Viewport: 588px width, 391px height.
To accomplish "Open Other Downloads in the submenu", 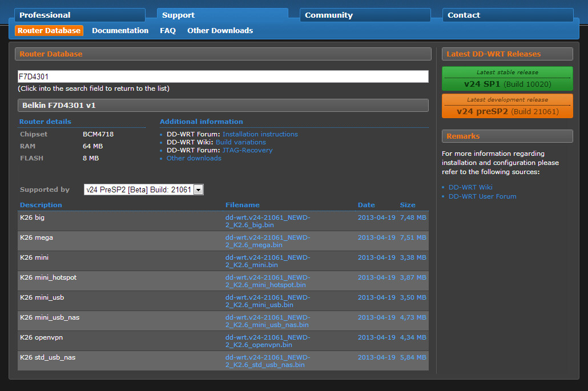I will pos(220,30).
